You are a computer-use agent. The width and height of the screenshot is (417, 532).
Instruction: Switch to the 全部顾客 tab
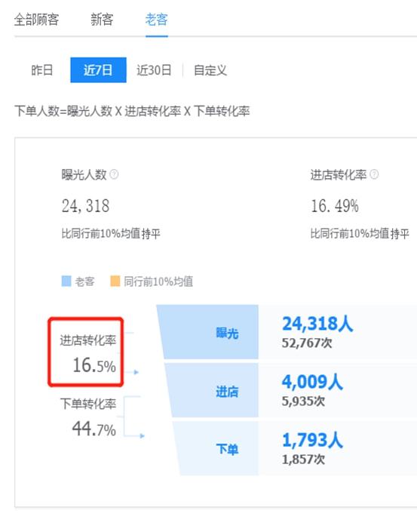coord(37,20)
